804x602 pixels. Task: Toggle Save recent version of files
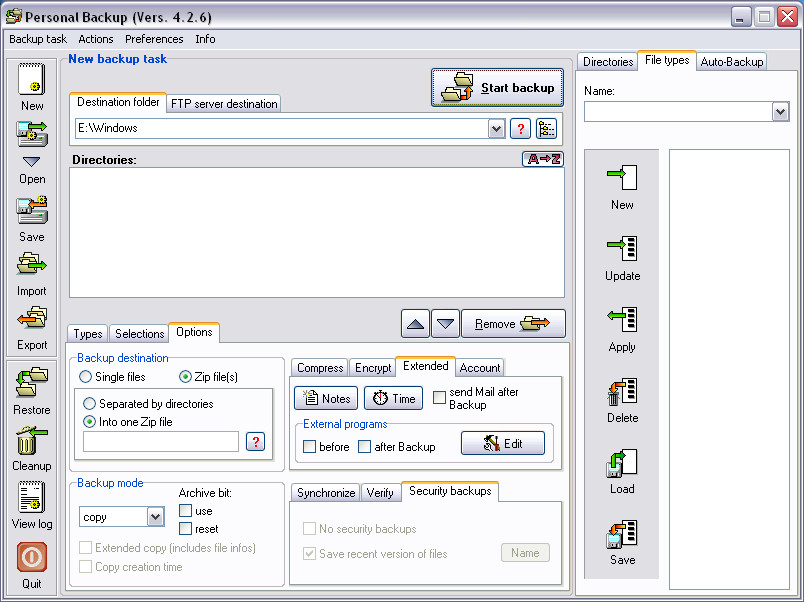click(x=309, y=554)
